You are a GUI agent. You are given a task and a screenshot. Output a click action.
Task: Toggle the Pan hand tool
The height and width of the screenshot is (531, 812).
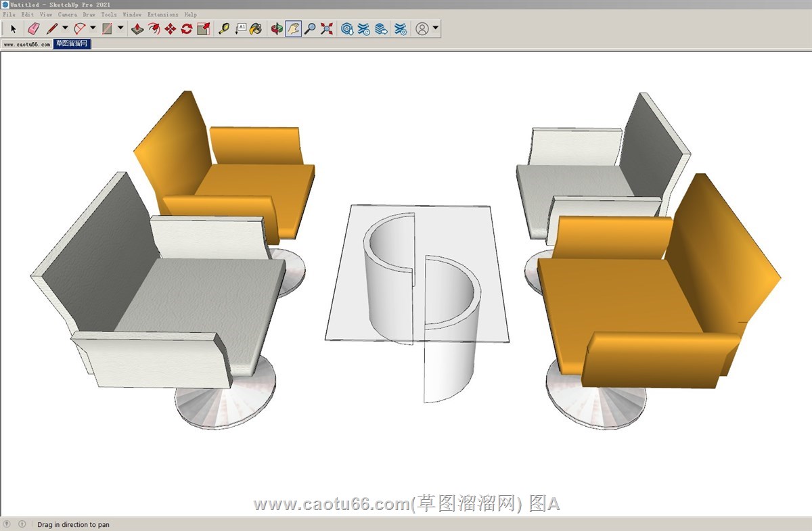[x=293, y=29]
